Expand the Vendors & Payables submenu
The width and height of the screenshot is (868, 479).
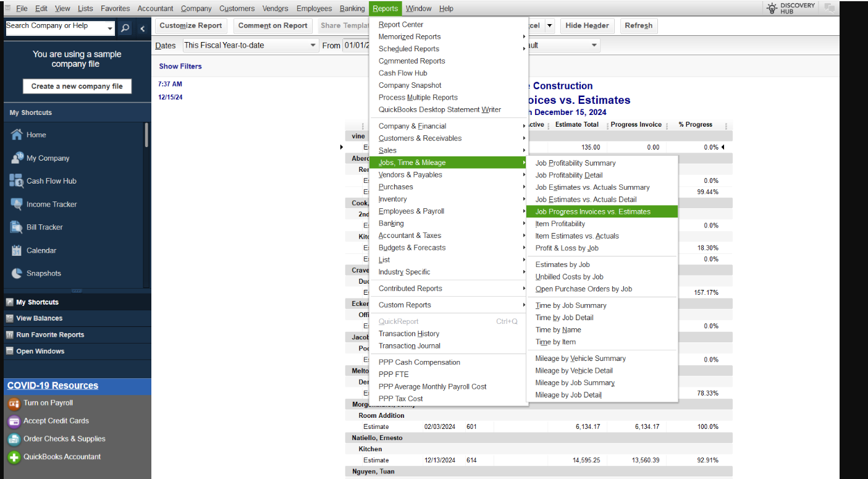[449, 175]
